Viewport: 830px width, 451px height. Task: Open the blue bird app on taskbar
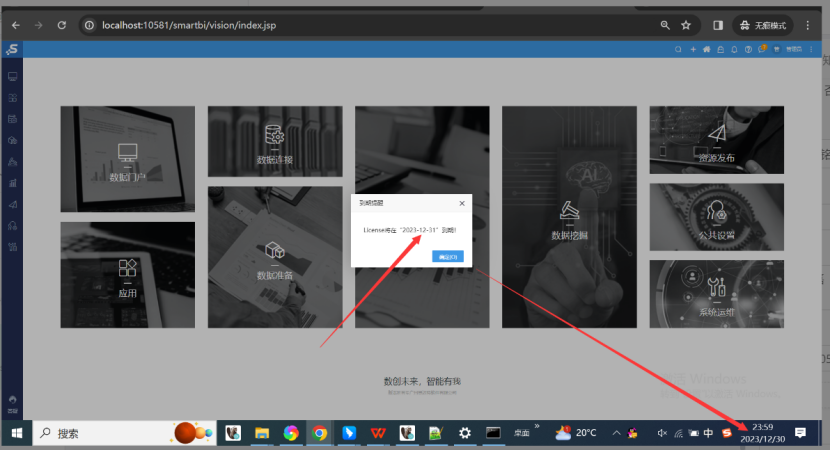point(349,434)
